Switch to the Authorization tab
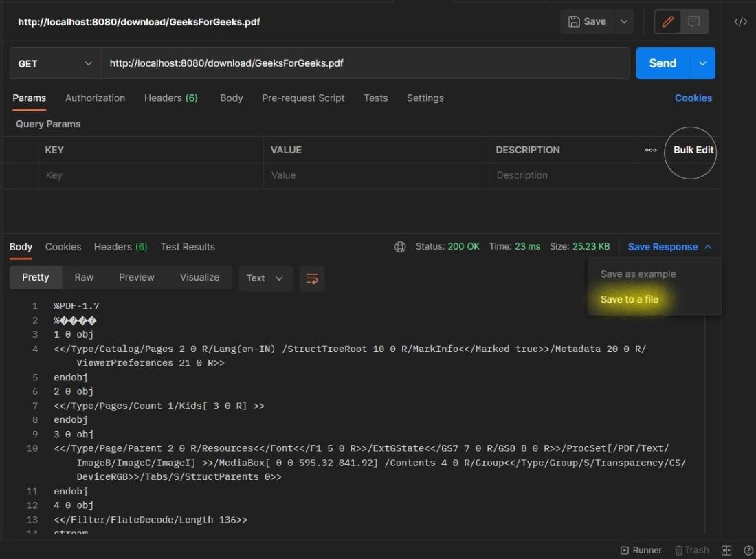The height and width of the screenshot is (559, 756). click(x=95, y=98)
